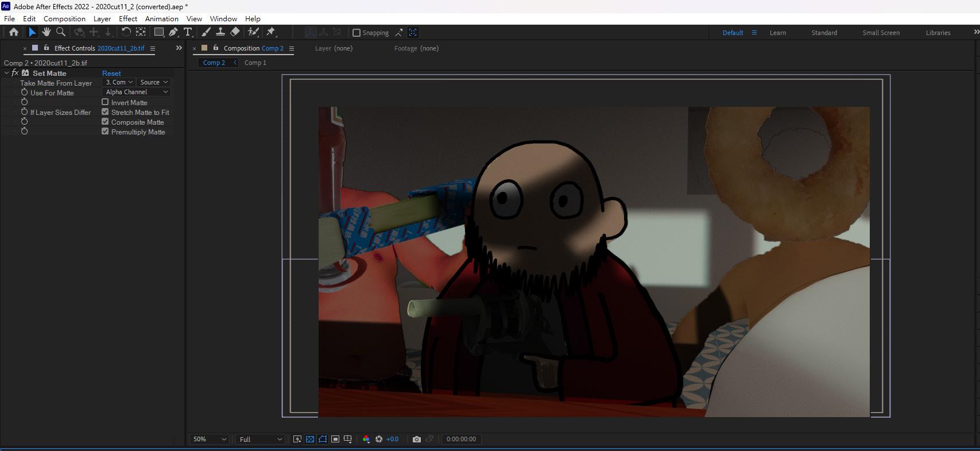Click the Region of Interest icon
The height and width of the screenshot is (451, 980).
point(335,439)
